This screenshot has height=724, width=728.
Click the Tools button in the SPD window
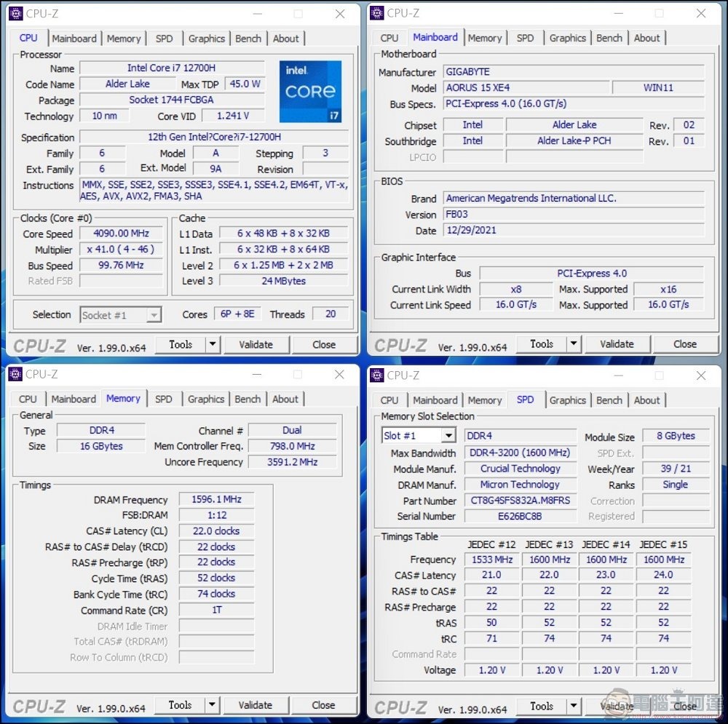[x=542, y=705]
